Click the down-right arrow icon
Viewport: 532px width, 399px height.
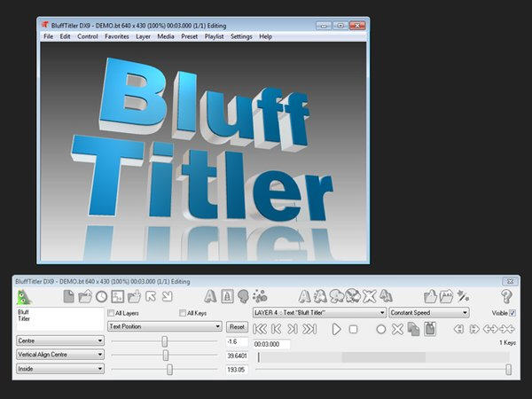(x=168, y=296)
